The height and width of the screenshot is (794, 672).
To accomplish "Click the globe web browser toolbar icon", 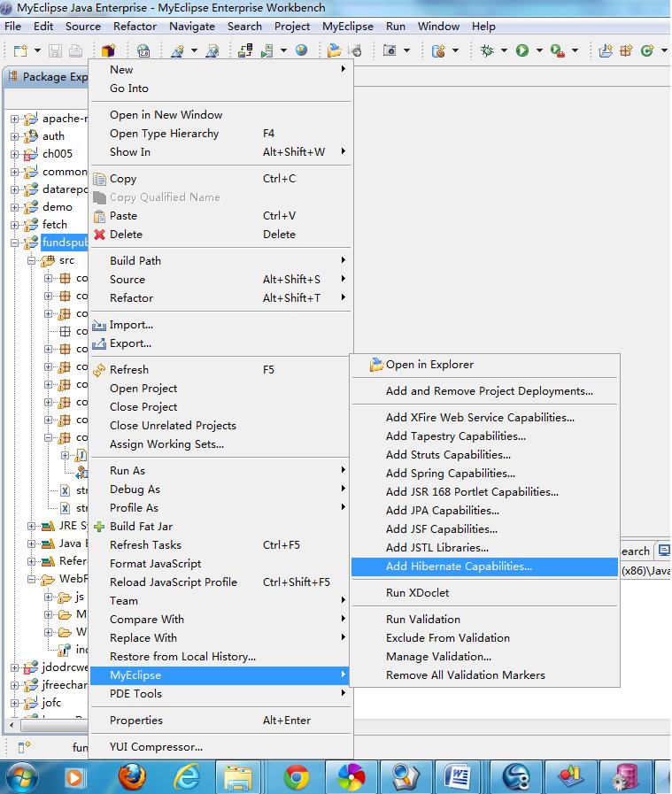I will 301,50.
